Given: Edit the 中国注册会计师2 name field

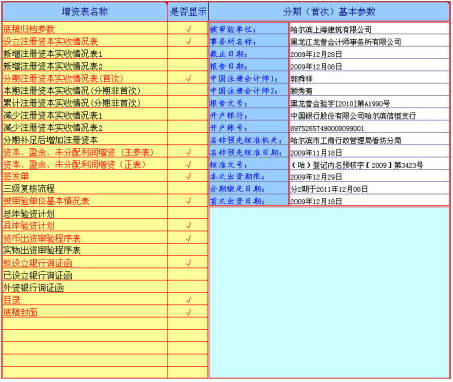Looking at the screenshot, I should pyautogui.click(x=369, y=91).
